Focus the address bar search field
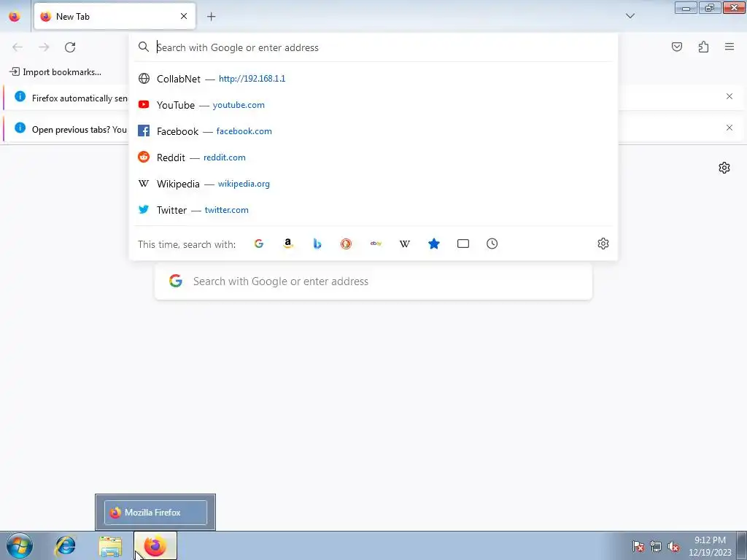 373,47
